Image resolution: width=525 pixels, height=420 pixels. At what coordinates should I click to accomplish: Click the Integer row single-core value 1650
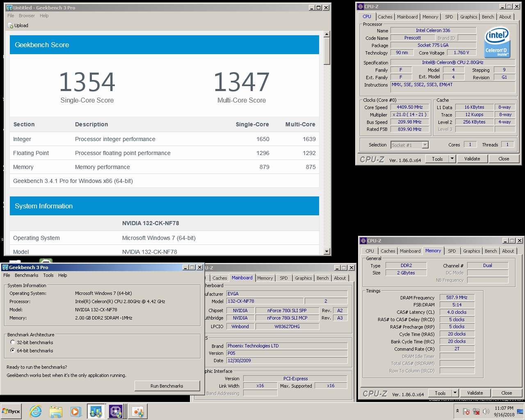click(x=262, y=139)
